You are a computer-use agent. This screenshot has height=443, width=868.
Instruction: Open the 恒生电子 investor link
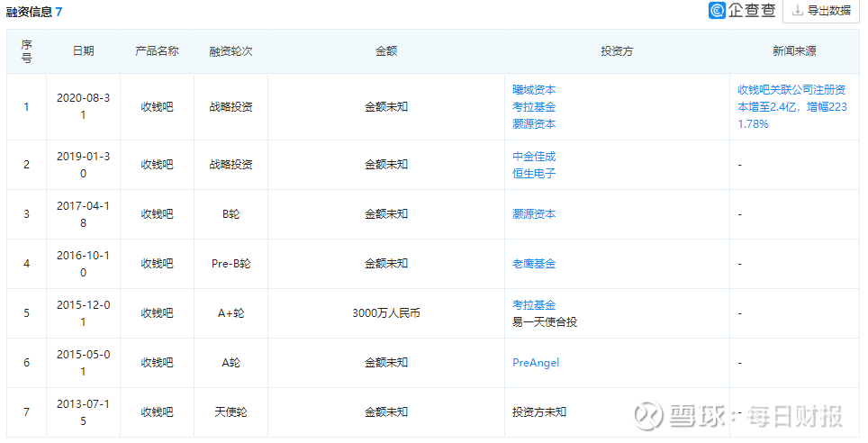coord(534,173)
